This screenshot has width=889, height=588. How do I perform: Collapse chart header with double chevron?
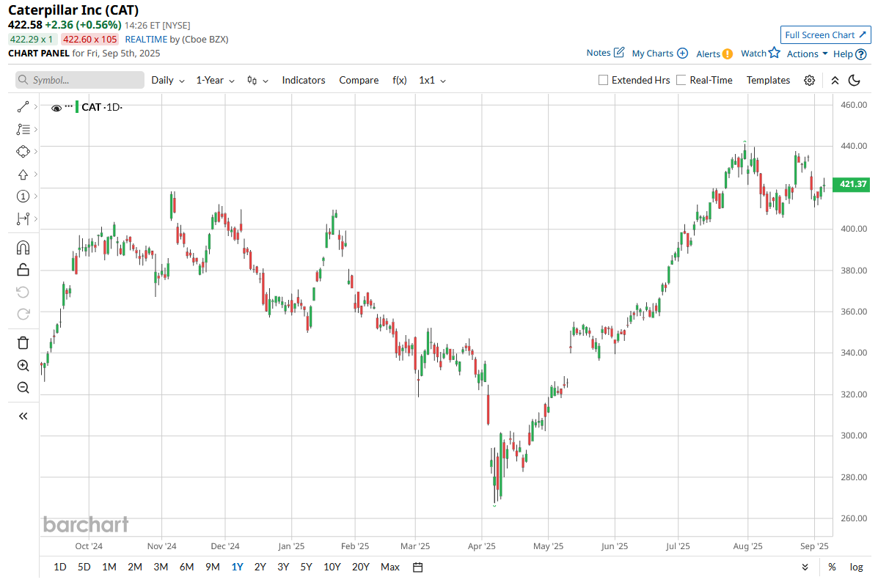coord(835,81)
